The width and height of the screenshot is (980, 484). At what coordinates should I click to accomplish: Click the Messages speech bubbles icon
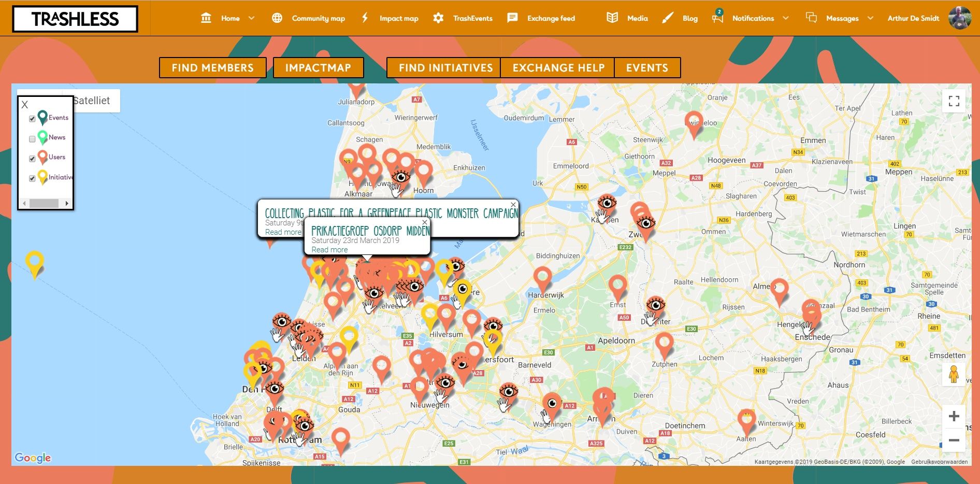tap(811, 18)
